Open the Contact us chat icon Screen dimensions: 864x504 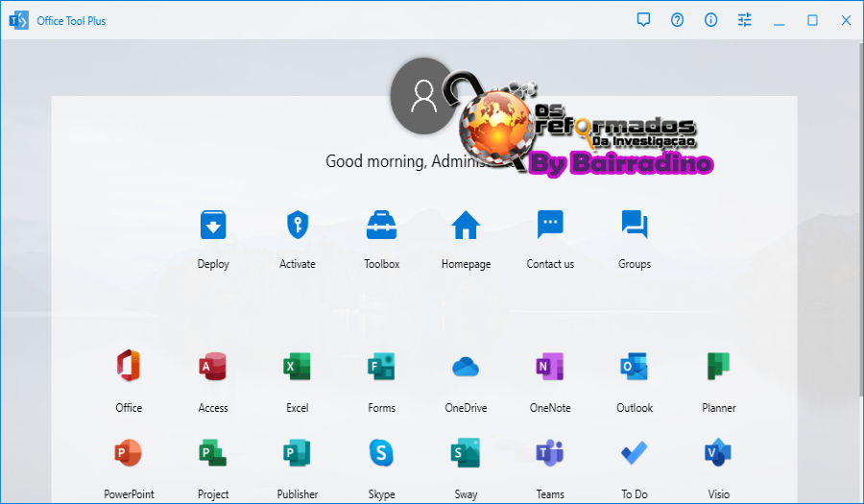[550, 225]
